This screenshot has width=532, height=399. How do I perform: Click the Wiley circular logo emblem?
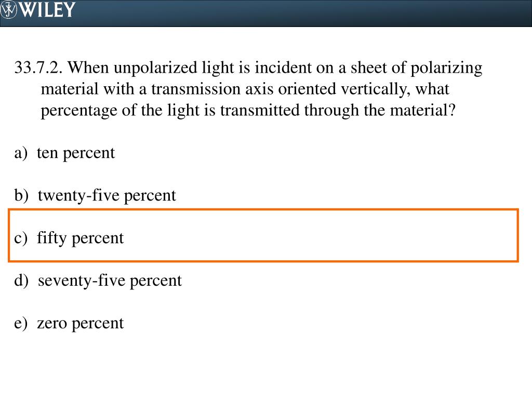tap(8, 9)
